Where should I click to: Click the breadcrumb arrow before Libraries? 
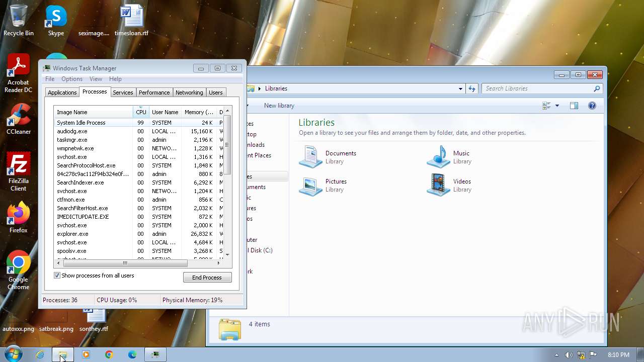260,88
